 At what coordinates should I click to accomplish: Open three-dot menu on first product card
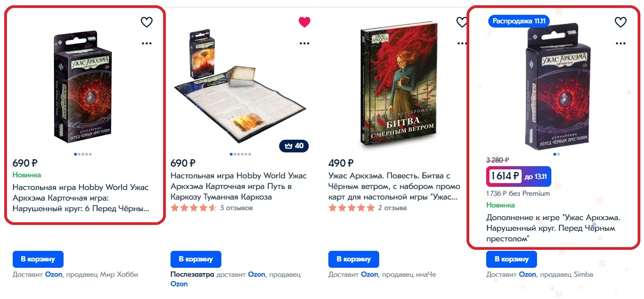[146, 43]
